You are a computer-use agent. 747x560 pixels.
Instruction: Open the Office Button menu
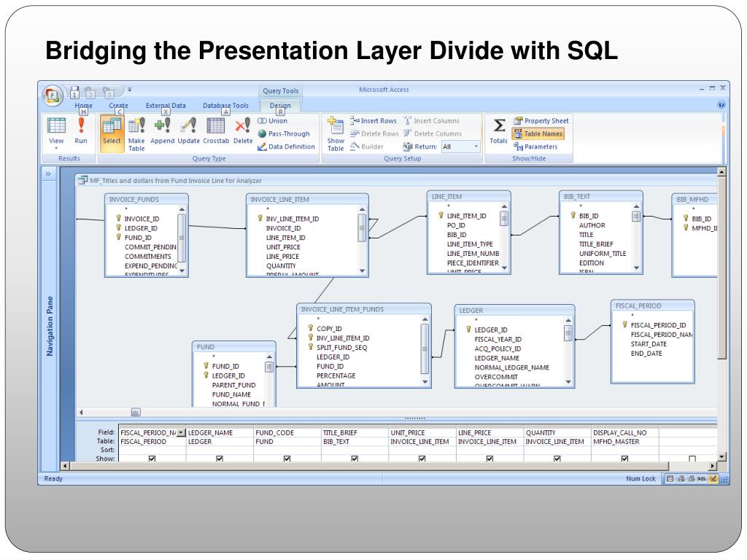[x=53, y=95]
